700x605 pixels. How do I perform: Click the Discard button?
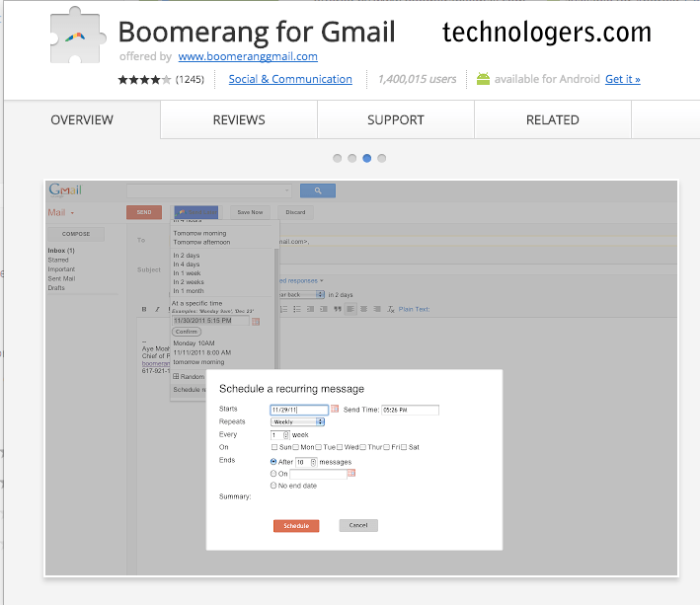[295, 212]
